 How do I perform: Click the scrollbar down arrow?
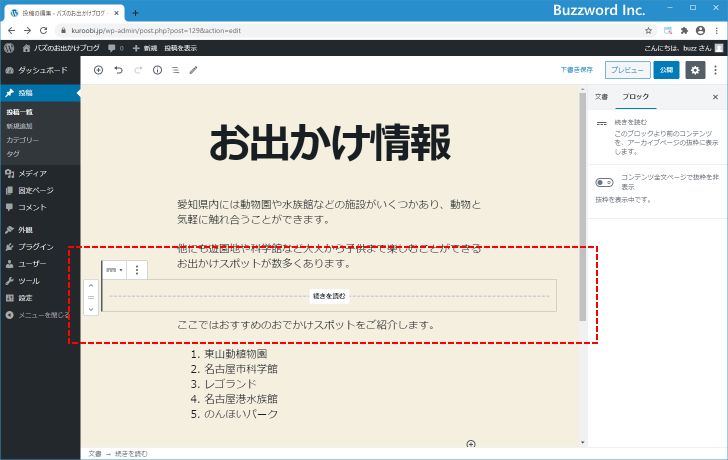coord(583,442)
